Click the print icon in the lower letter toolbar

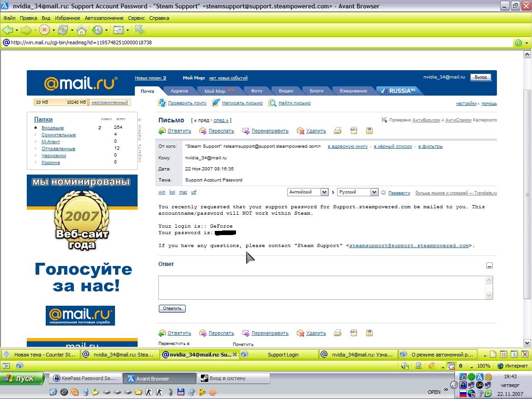coord(337,333)
